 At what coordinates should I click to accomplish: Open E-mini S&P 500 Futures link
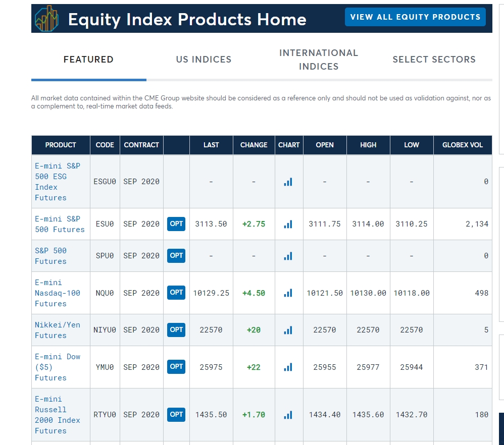[60, 224]
